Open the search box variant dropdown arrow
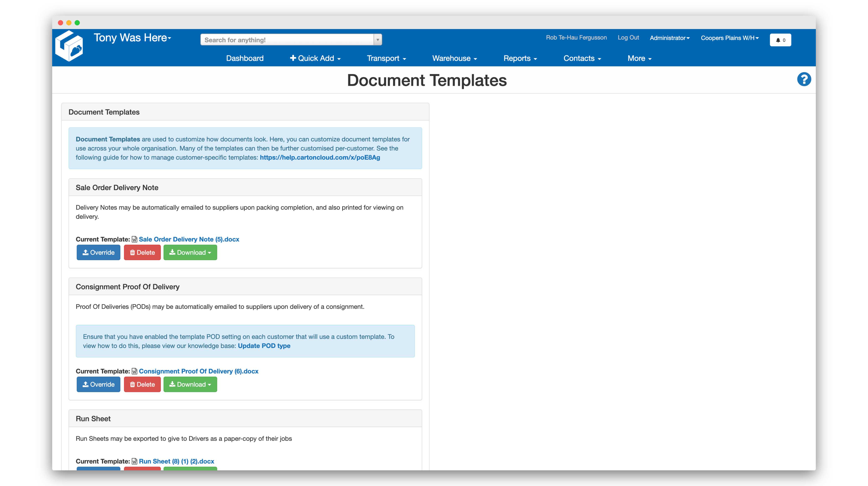 pos(377,39)
